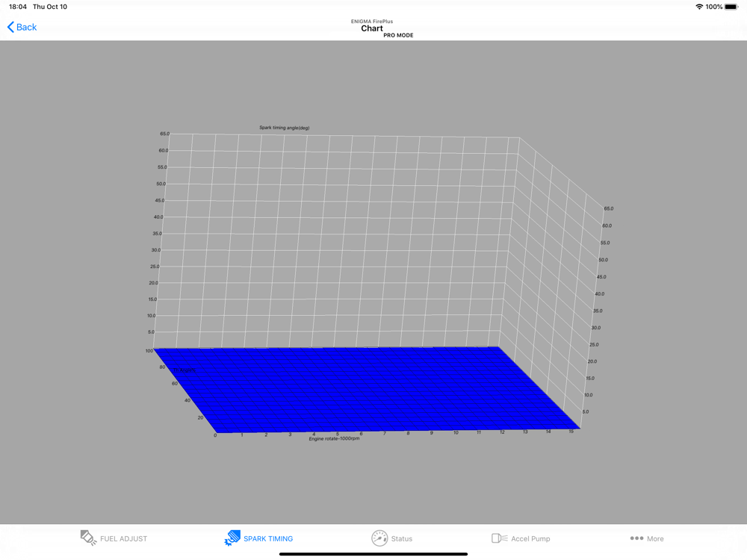Tap the battery indicator in status bar

point(731,7)
